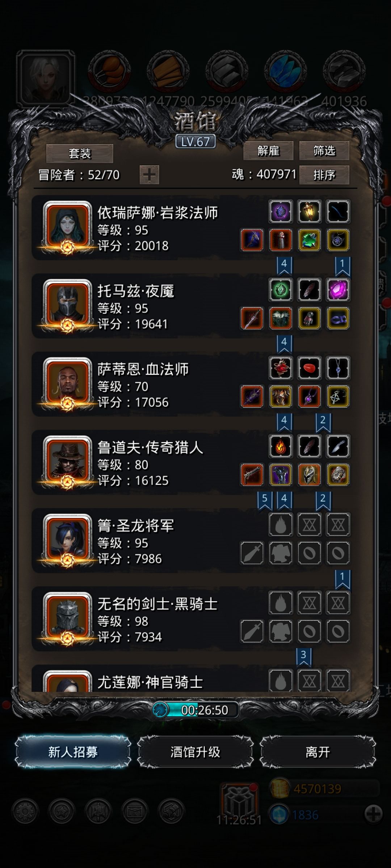The height and width of the screenshot is (868, 391).
Task: Select 鲁道夫's fire rune slot
Action: point(281,446)
